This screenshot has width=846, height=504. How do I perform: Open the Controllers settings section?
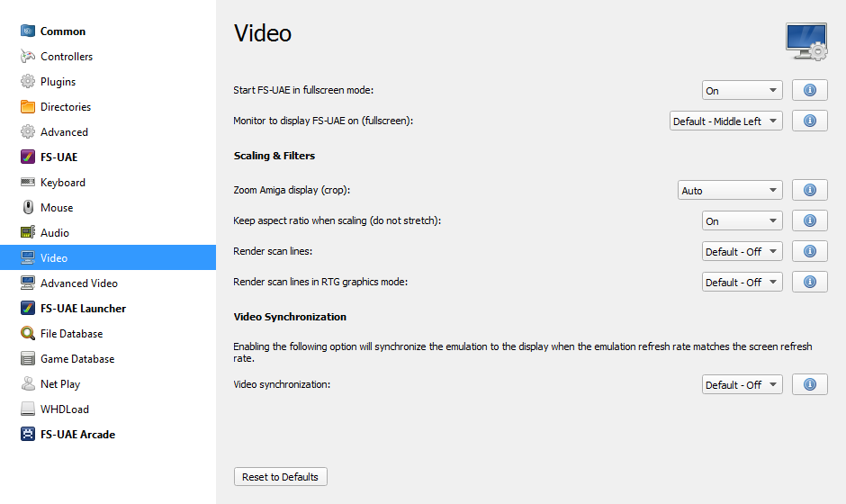pyautogui.click(x=66, y=57)
